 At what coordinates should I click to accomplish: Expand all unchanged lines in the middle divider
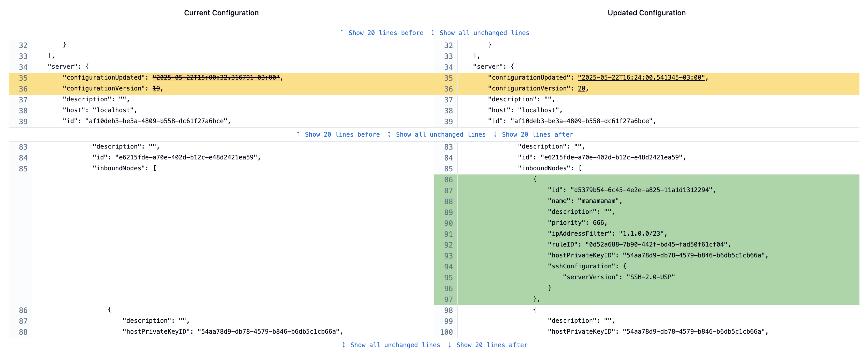[x=440, y=134]
